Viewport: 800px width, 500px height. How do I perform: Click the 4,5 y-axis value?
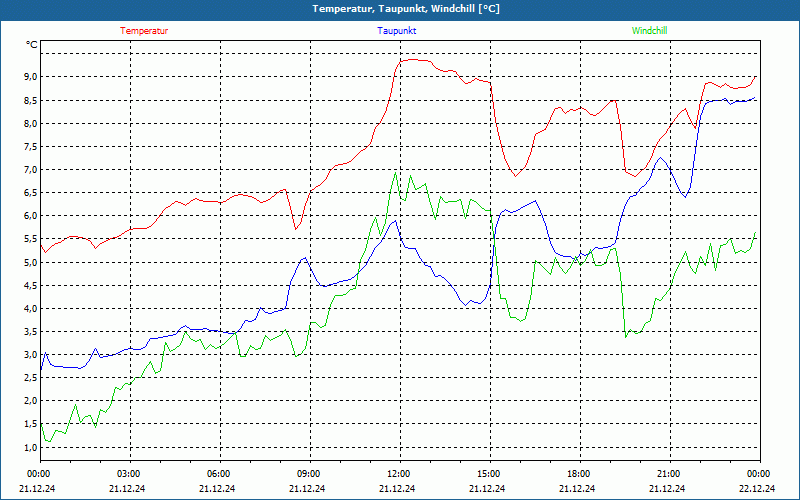click(x=32, y=285)
